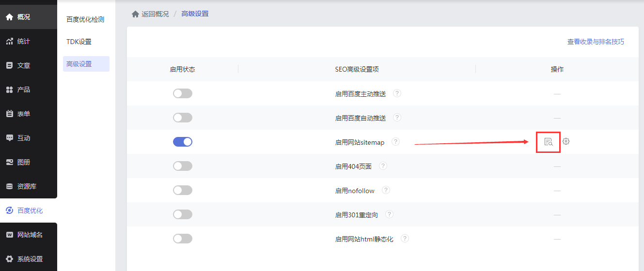
Task: Click help icon next to 启用nofollow
Action: pyautogui.click(x=386, y=190)
